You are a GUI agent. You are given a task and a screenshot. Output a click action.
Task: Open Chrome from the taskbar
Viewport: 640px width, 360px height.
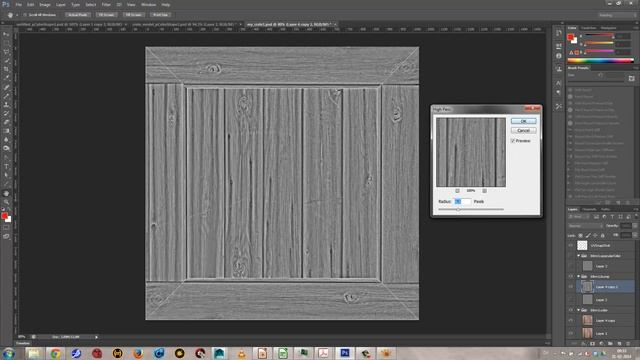[x=56, y=353]
